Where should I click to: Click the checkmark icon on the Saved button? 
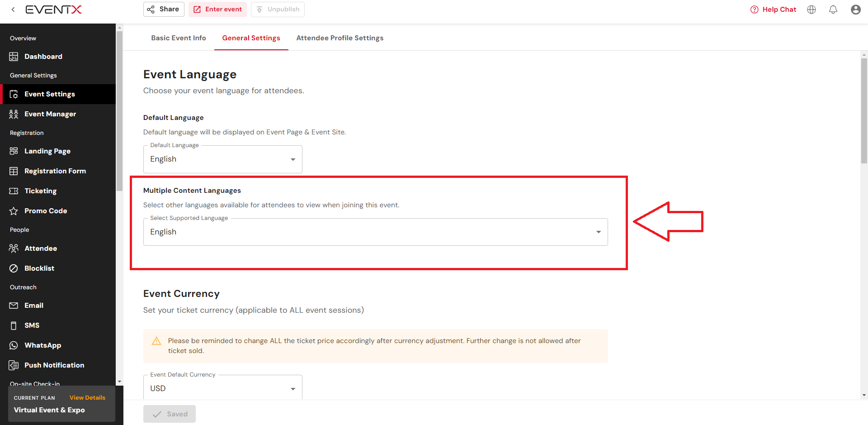coord(157,414)
